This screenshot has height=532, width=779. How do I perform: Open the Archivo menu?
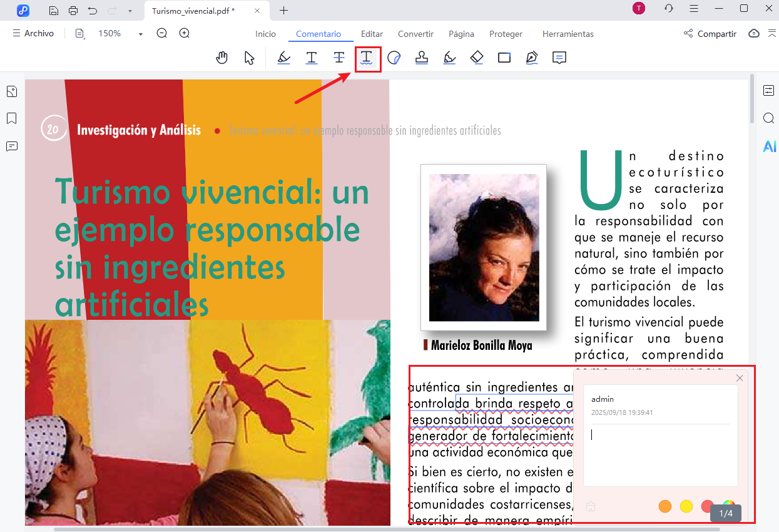(x=33, y=34)
